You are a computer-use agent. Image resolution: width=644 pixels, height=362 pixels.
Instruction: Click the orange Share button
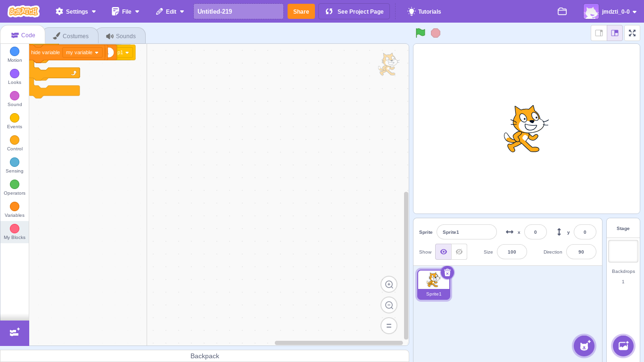coord(301,11)
